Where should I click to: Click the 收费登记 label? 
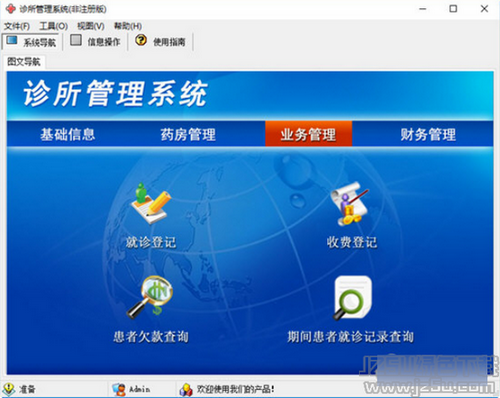coord(352,242)
